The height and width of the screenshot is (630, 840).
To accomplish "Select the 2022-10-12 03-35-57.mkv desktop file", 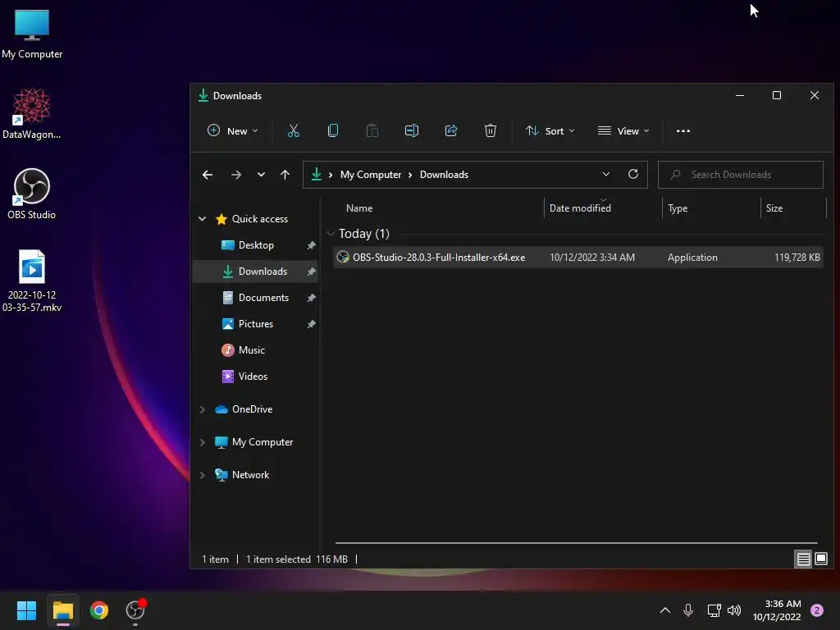I will coord(32,281).
